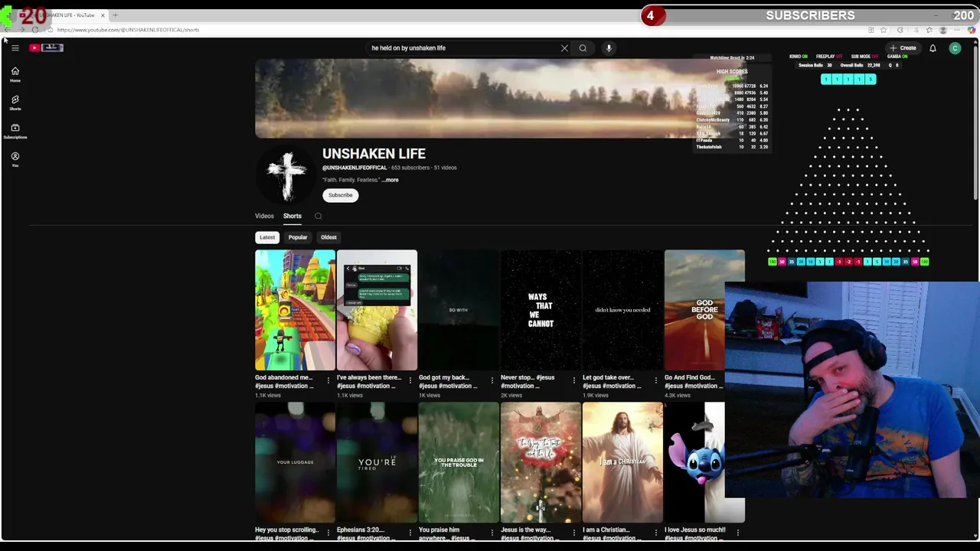Screen dimensions: 980x551
Task: Close the UNSHAKEN LIFE browser tab
Action: coord(102,15)
